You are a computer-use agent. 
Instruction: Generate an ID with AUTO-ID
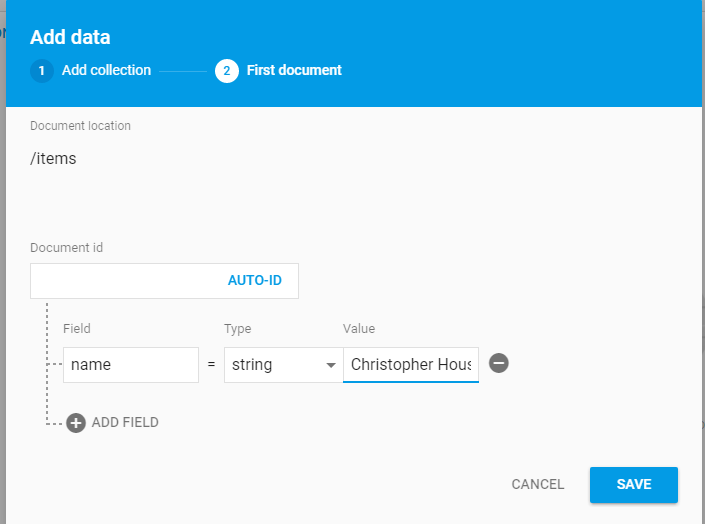255,280
